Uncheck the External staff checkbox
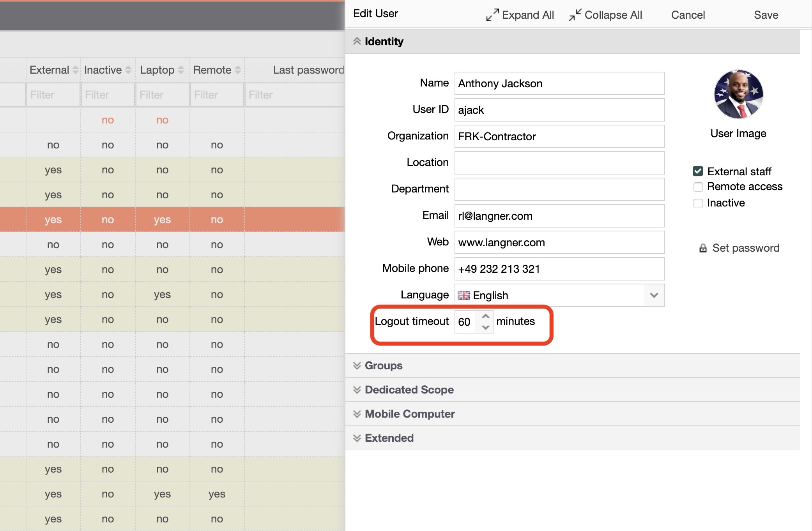The image size is (812, 531). pyautogui.click(x=698, y=171)
